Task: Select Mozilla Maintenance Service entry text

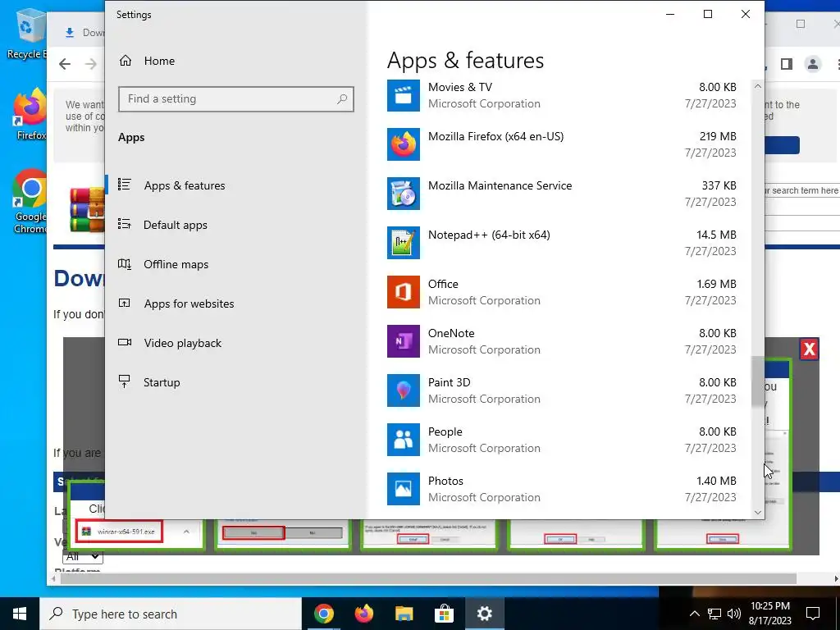Action: coord(500,185)
